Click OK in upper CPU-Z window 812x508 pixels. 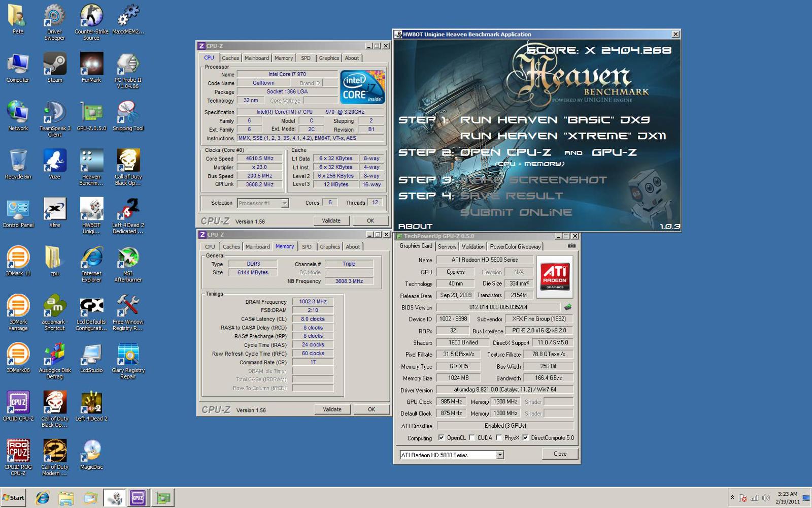(x=370, y=220)
